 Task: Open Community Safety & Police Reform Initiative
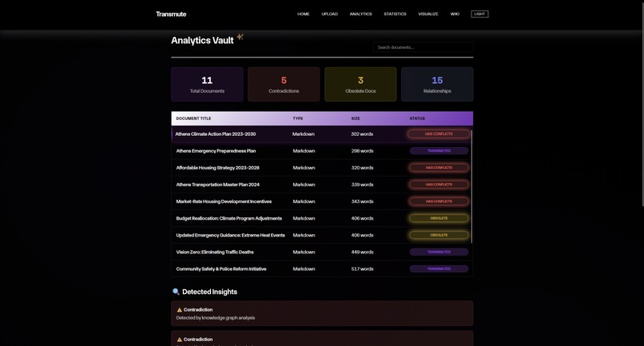221,268
